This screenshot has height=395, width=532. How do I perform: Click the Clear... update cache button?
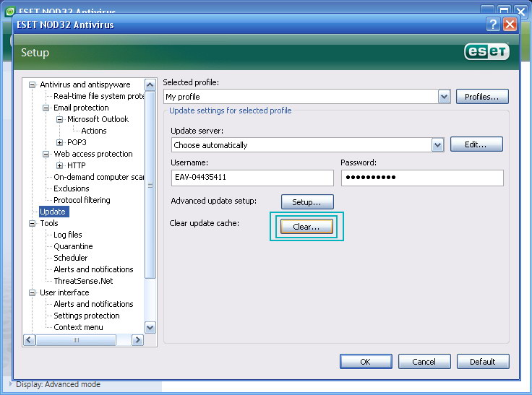click(x=306, y=227)
